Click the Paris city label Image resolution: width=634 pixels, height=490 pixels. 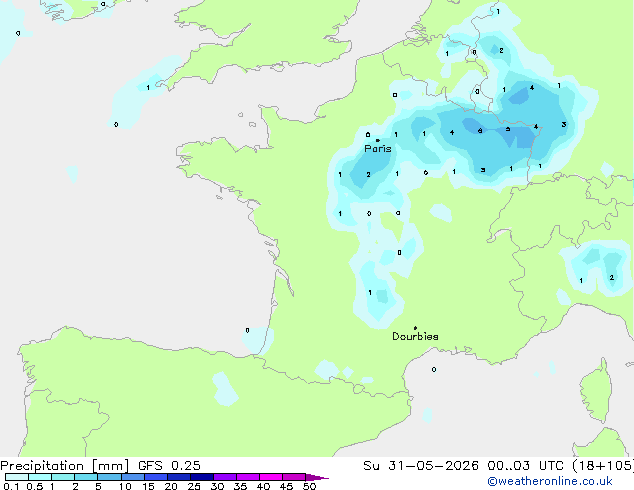point(378,149)
